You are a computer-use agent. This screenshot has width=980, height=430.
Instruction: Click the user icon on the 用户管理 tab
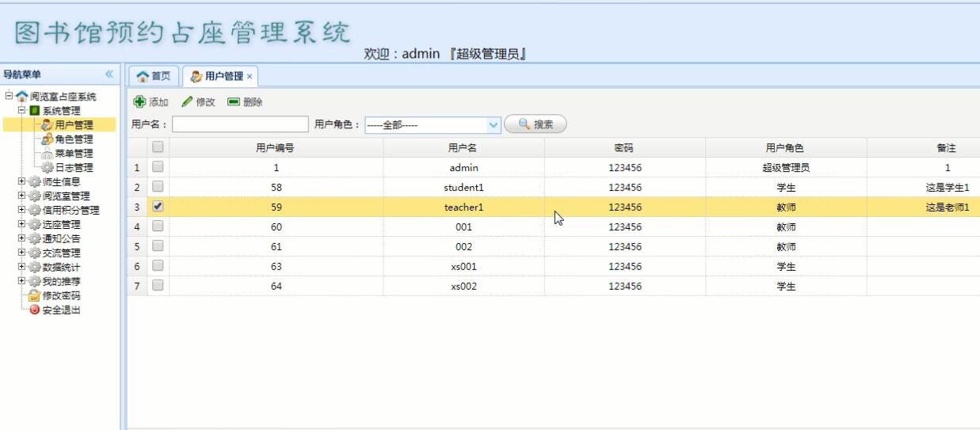[x=196, y=76]
